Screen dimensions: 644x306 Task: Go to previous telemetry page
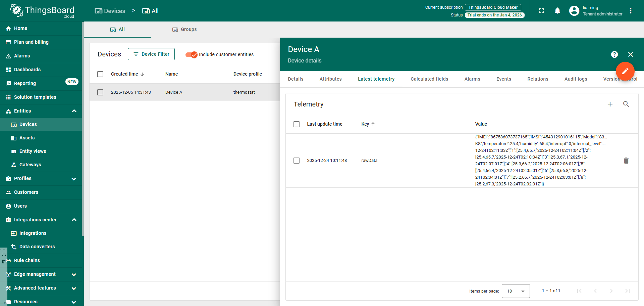[x=595, y=291]
